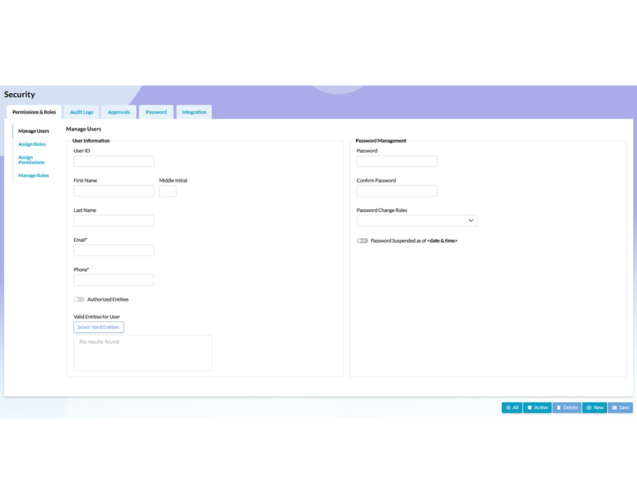Screen dimensions: 637x503
Task: Click the Save button
Action: pos(620,408)
